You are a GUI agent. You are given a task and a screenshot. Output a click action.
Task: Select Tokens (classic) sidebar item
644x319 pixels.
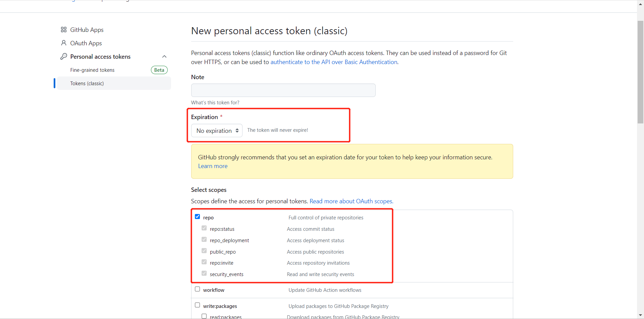pos(114,83)
